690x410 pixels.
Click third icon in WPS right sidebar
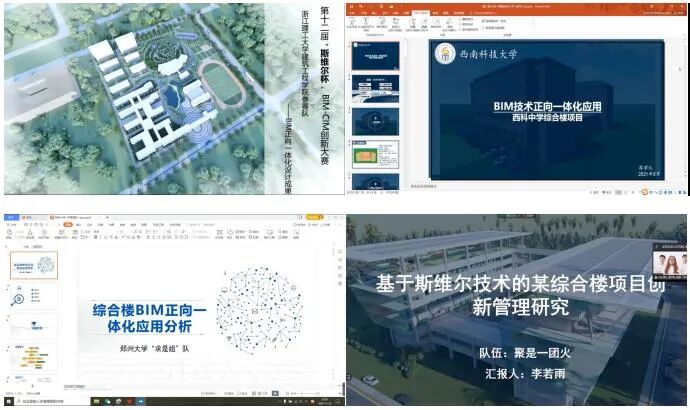point(340,267)
